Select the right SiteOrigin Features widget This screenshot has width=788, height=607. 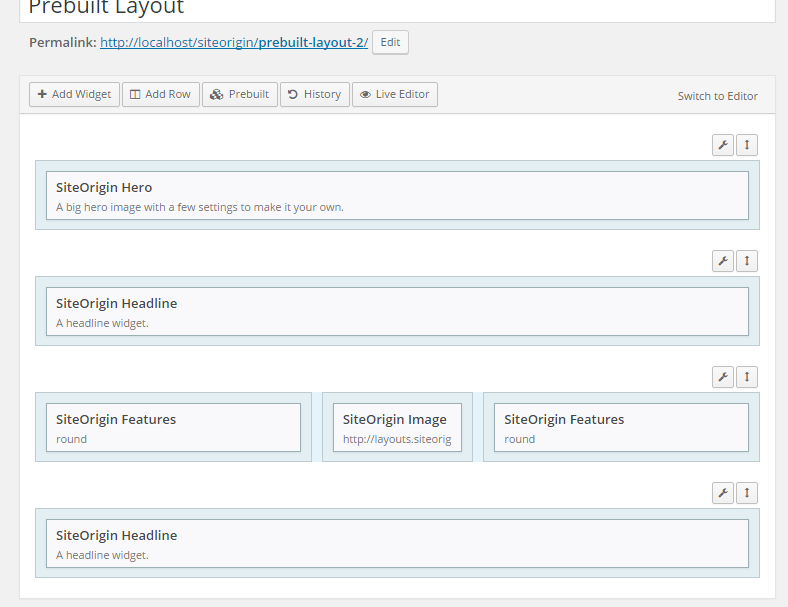621,428
